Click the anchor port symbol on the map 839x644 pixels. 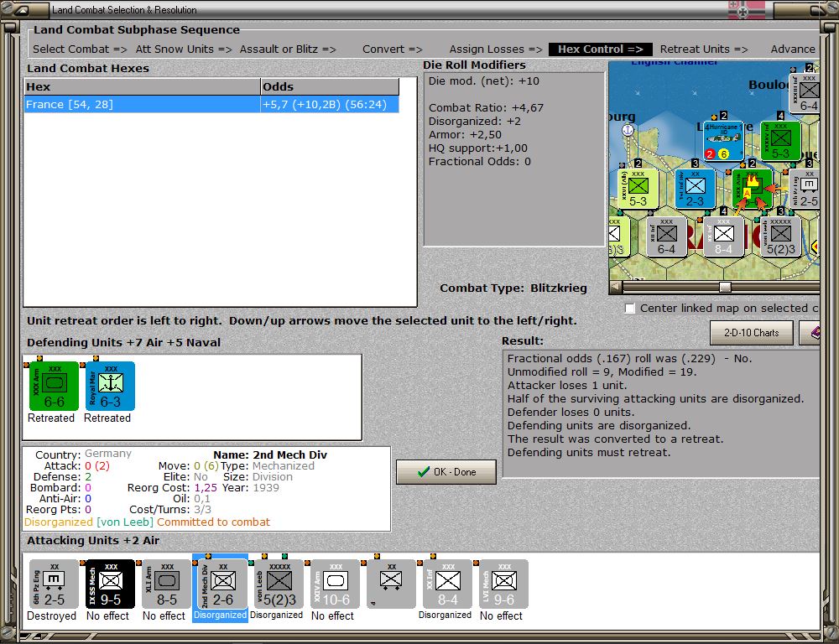point(628,129)
